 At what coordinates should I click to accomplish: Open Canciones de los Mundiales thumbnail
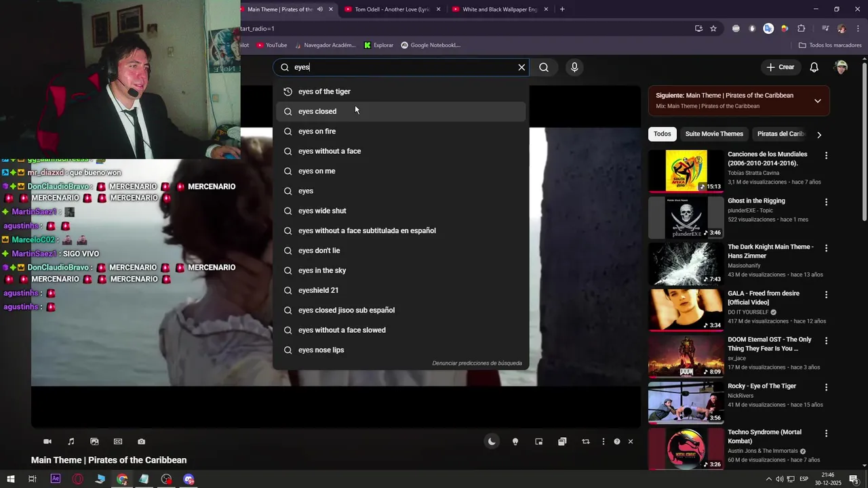point(686,171)
